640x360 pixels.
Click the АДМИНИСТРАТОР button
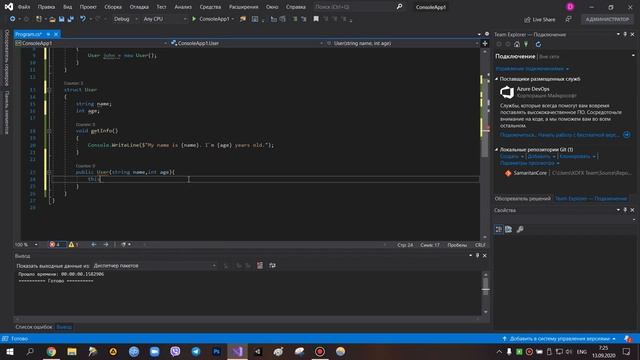(x=607, y=19)
